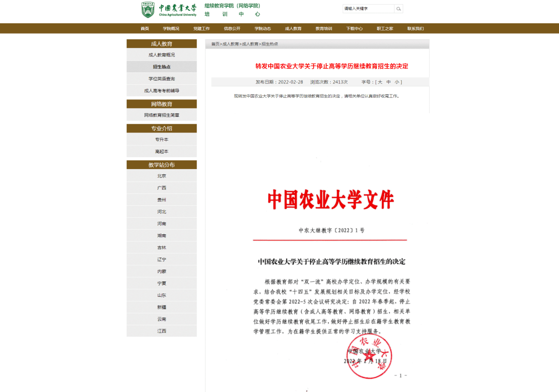The height and width of the screenshot is (392, 559).
Task: Click 成人高考考前辅导 in the sidebar
Action: tap(161, 90)
